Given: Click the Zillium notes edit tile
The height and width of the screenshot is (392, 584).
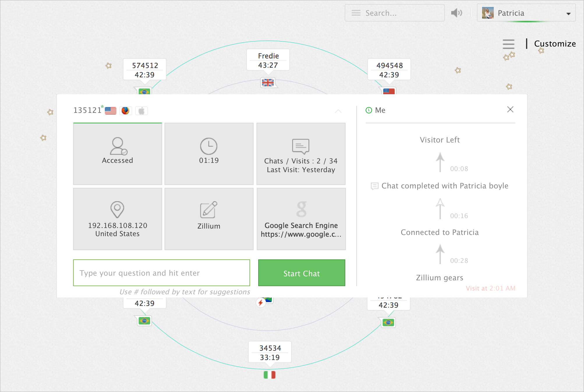Looking at the screenshot, I should 209,219.
